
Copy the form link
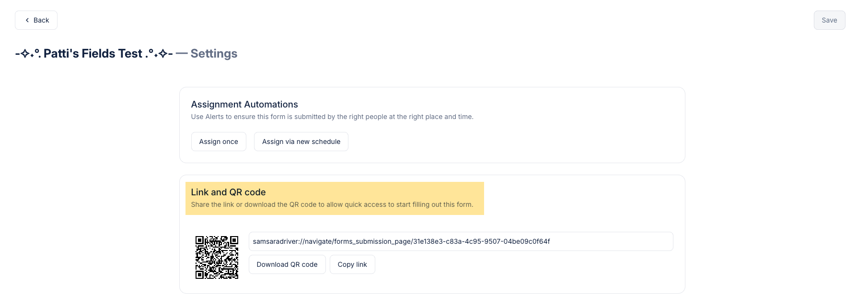(x=352, y=264)
